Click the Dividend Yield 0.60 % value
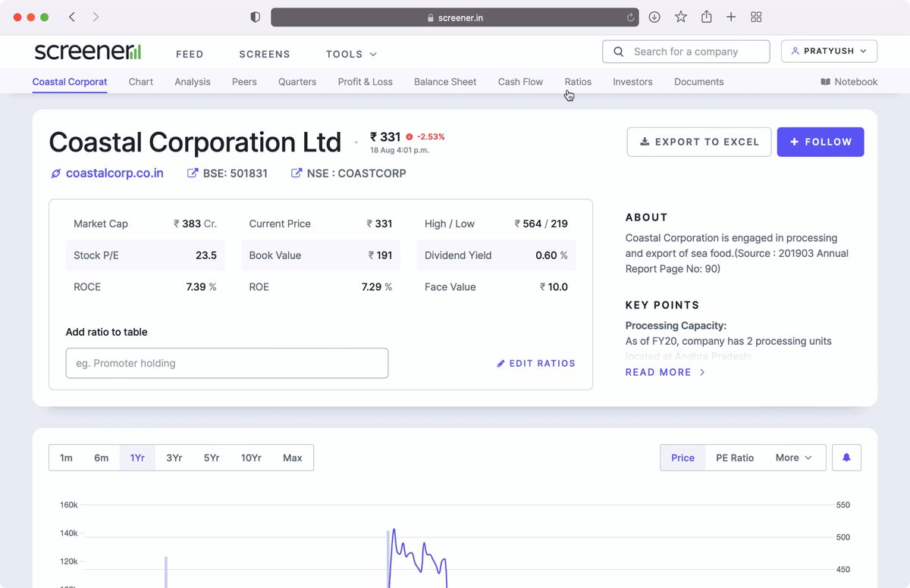 [x=551, y=255]
